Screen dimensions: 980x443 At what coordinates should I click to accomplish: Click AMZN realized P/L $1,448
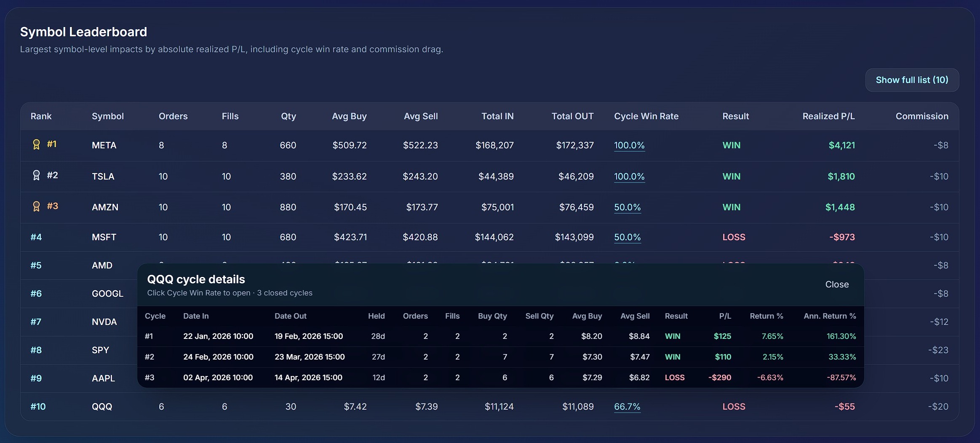[x=840, y=207]
